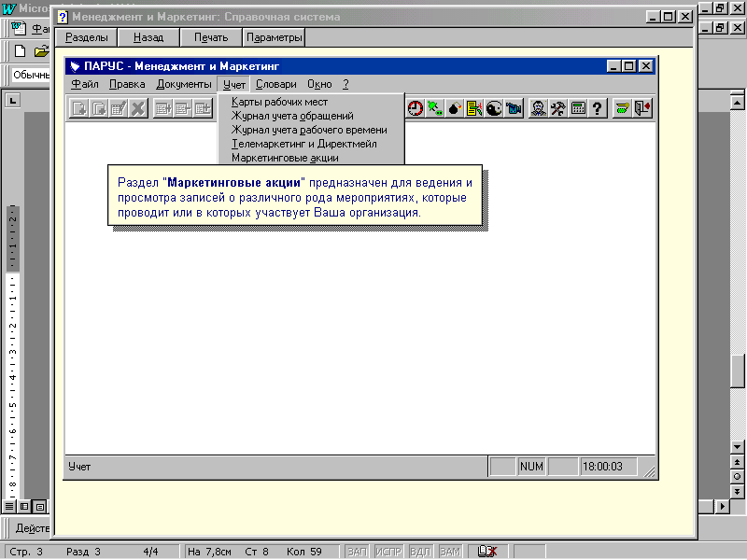Click the question mark help toolbar icon
The height and width of the screenshot is (560, 747).
tap(598, 108)
